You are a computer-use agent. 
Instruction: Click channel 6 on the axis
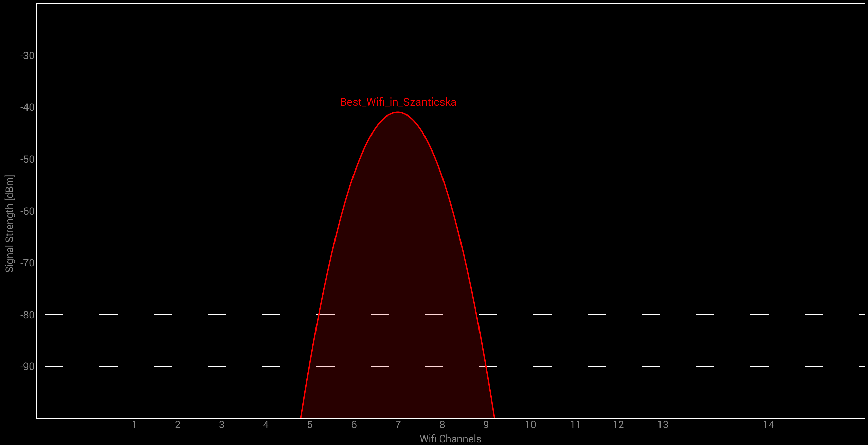coord(354,425)
